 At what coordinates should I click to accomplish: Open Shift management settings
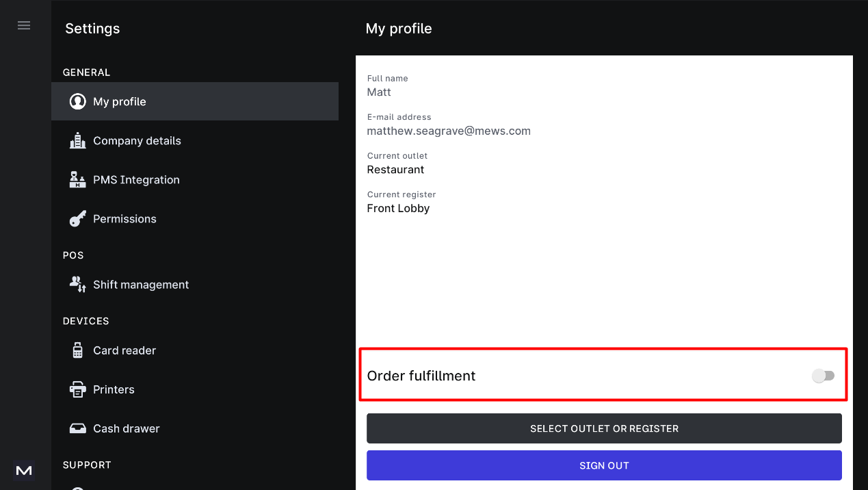coord(141,284)
